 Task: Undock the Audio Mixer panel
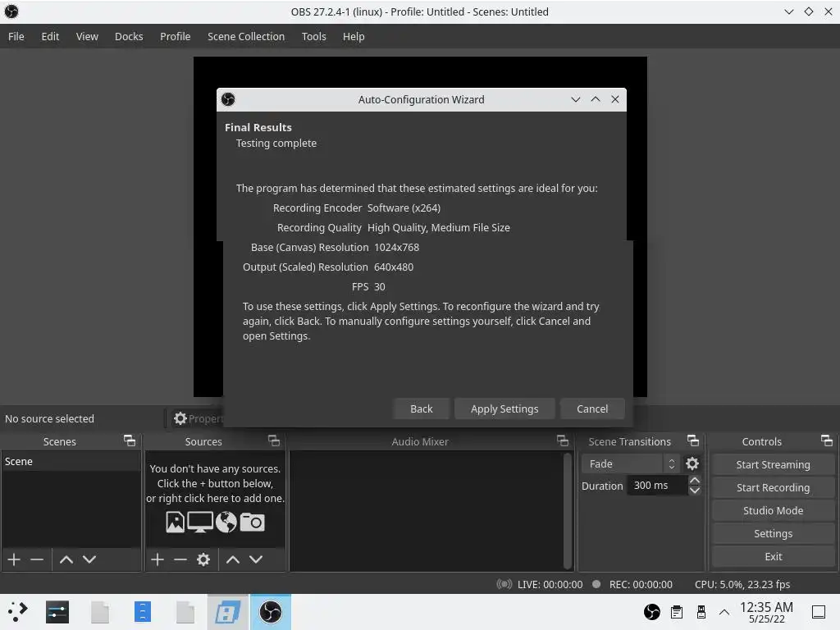563,441
